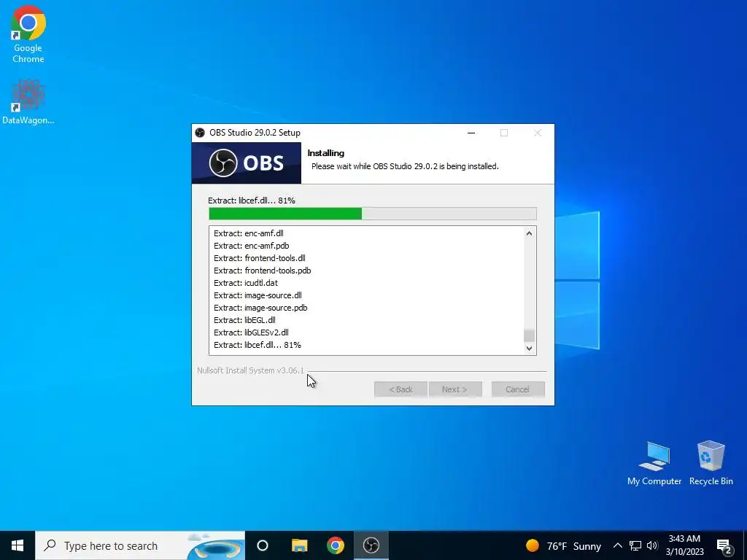Select the 'Extract: icudtl.dat' log line
747x560 pixels.
click(246, 283)
